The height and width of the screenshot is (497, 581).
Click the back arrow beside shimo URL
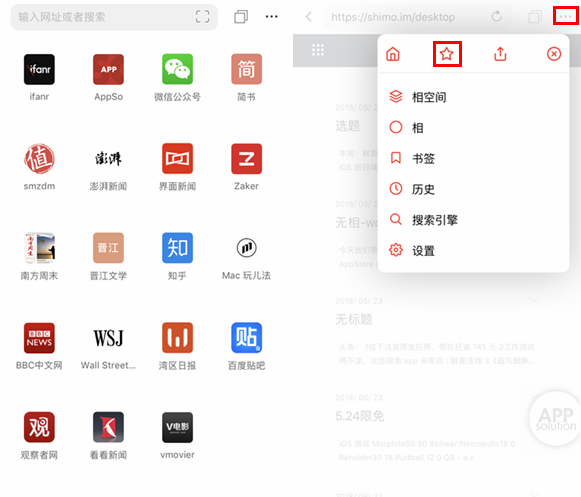coord(308,17)
